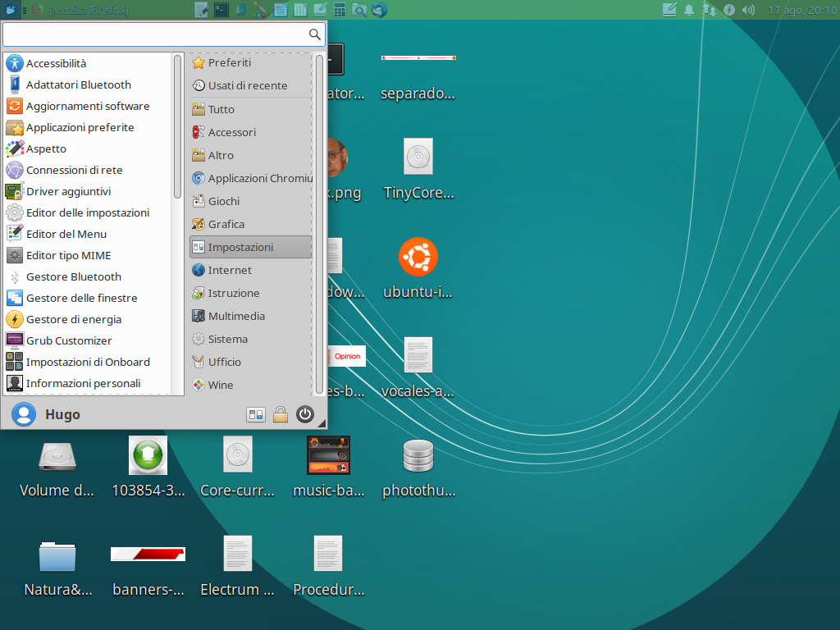Select the Wine category
This screenshot has height=630, width=840.
pos(251,386)
